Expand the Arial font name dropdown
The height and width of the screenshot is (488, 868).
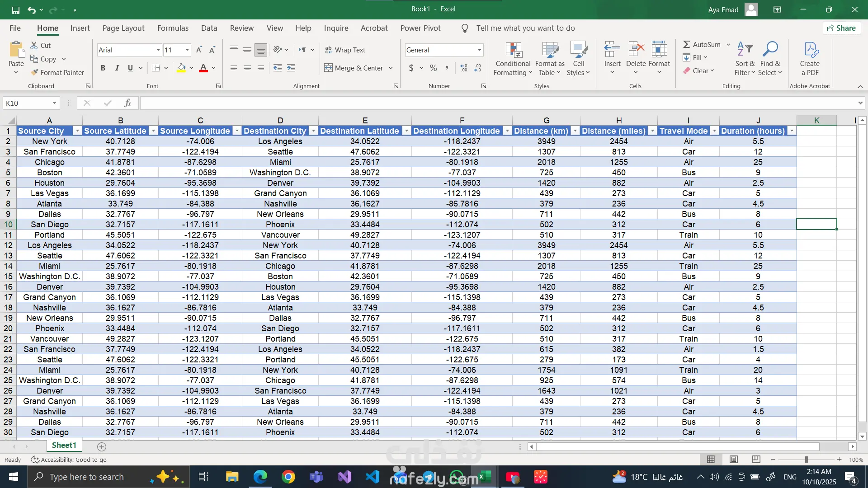tap(158, 50)
